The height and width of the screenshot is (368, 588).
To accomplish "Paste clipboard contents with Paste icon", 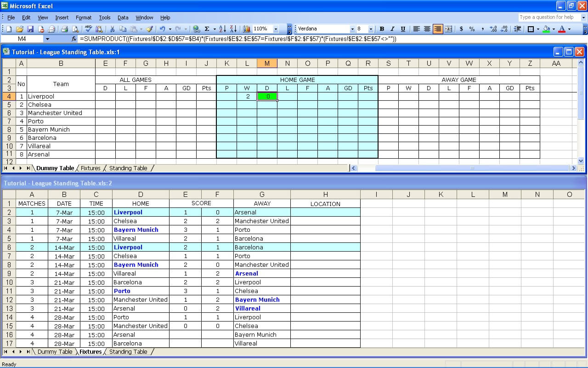I will [x=133, y=29].
